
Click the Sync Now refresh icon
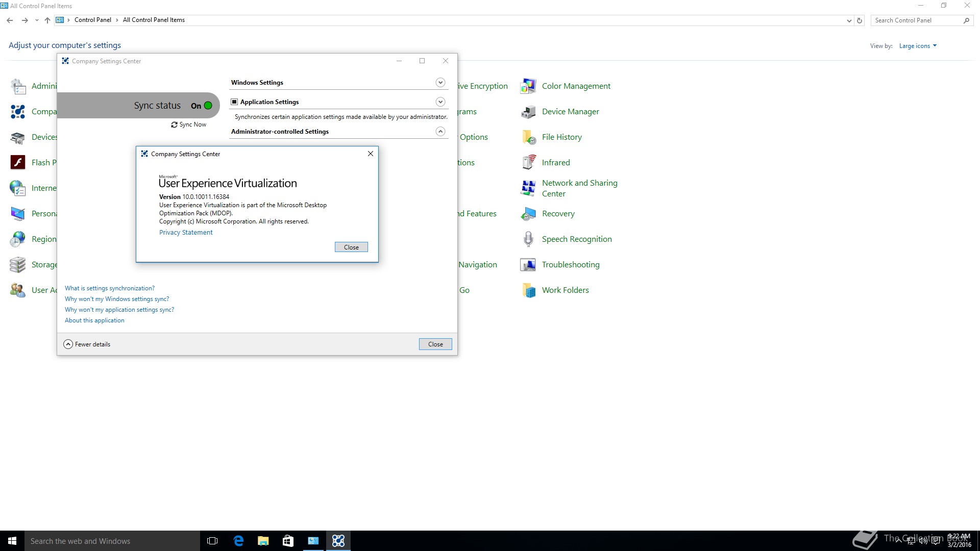[174, 124]
